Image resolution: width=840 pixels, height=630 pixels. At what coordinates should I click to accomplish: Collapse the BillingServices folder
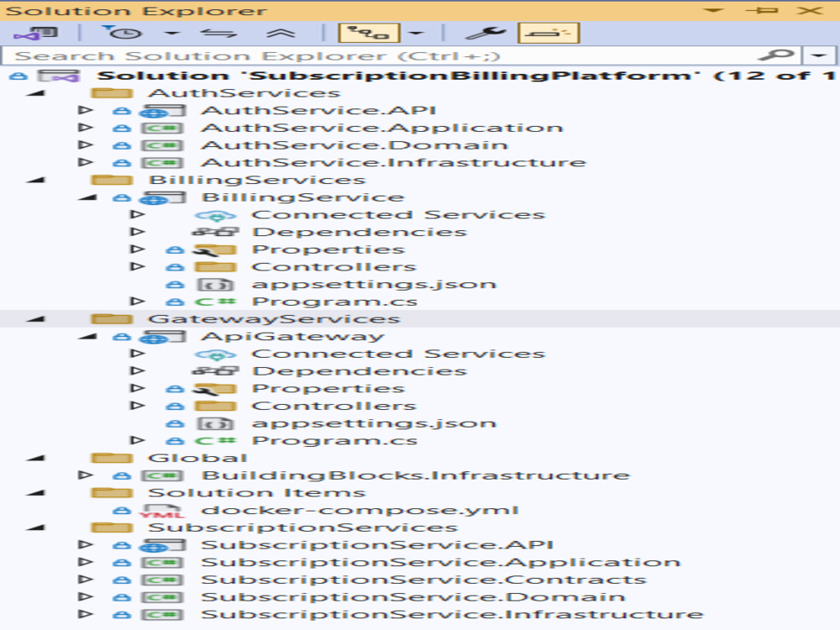tap(36, 180)
